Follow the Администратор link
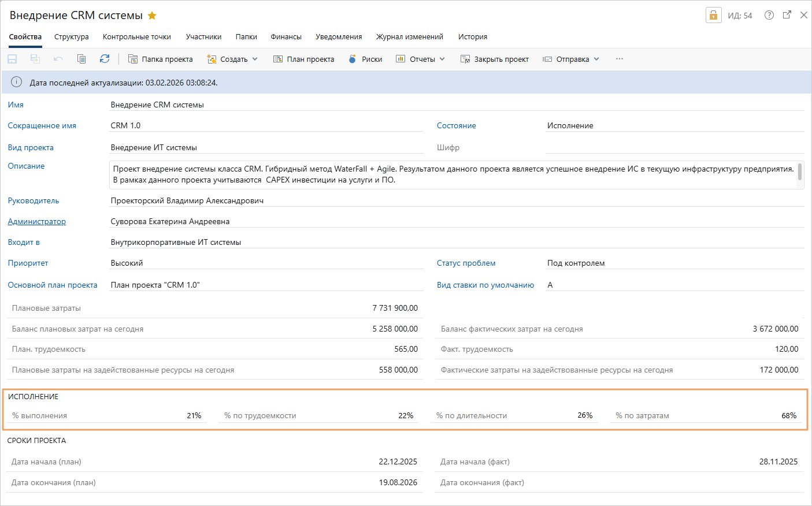Image resolution: width=812 pixels, height=506 pixels. pyautogui.click(x=37, y=222)
